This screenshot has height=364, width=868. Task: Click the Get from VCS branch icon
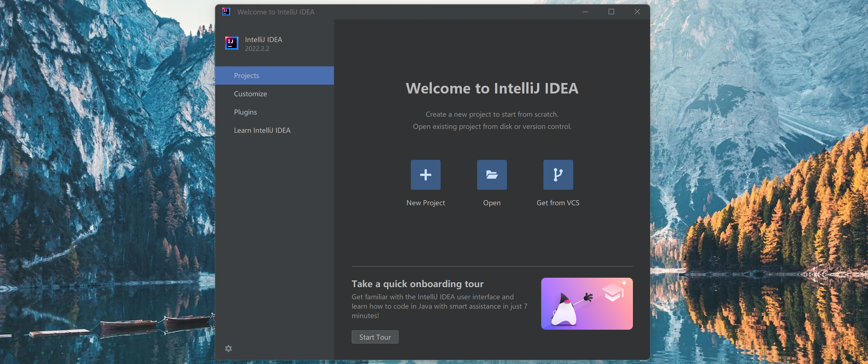pyautogui.click(x=558, y=175)
